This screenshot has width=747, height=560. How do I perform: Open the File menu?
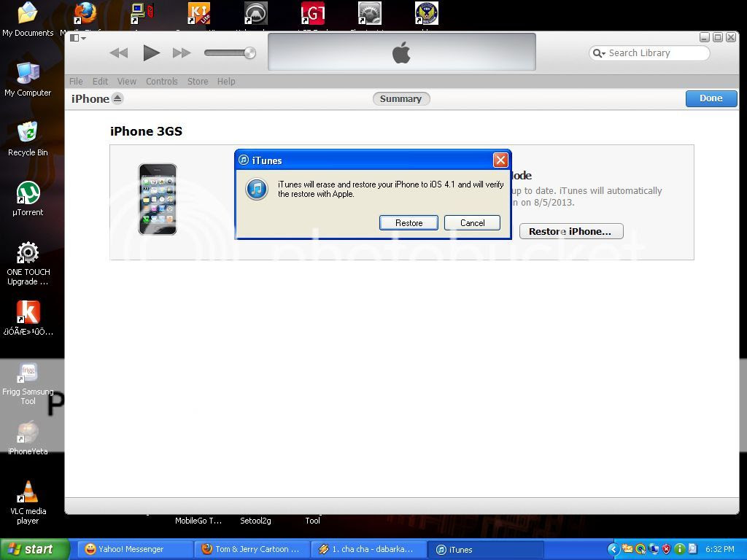76,82
